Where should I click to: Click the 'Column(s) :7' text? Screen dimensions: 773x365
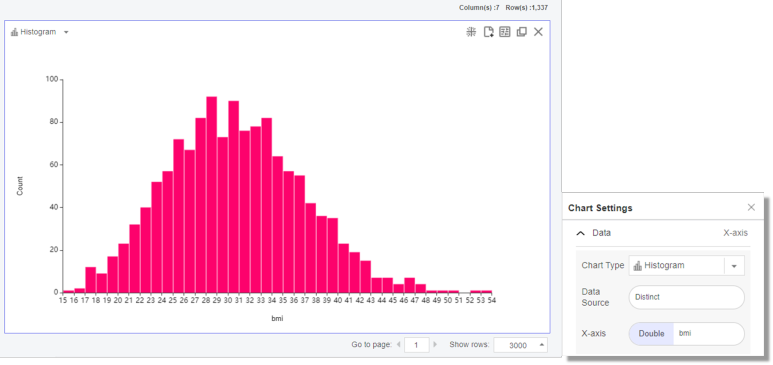(479, 8)
